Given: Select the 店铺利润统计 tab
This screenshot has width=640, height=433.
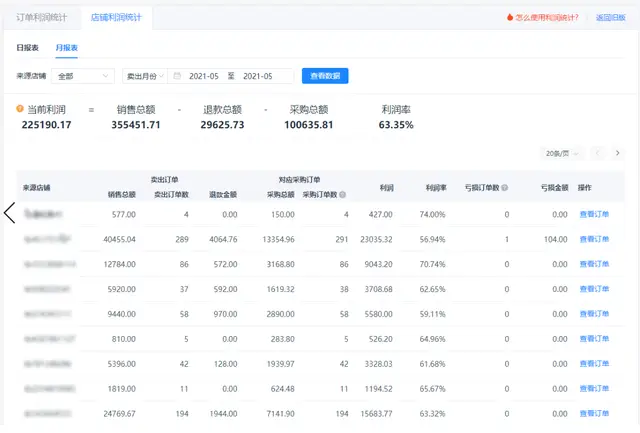Looking at the screenshot, I should point(116,18).
